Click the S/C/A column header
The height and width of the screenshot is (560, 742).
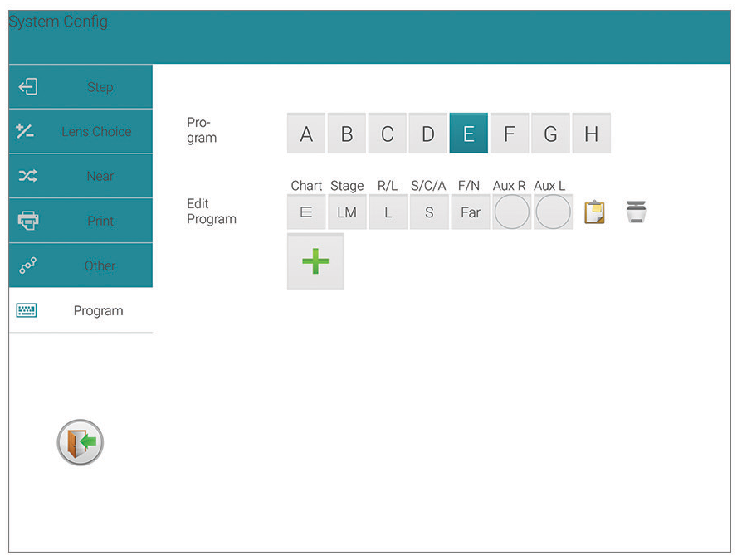point(428,185)
